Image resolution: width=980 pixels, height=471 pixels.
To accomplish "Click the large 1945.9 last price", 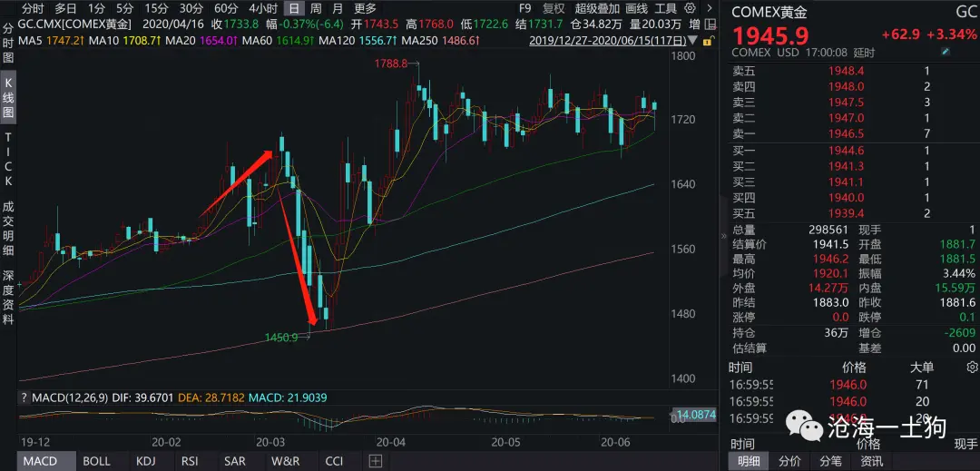I will [769, 34].
